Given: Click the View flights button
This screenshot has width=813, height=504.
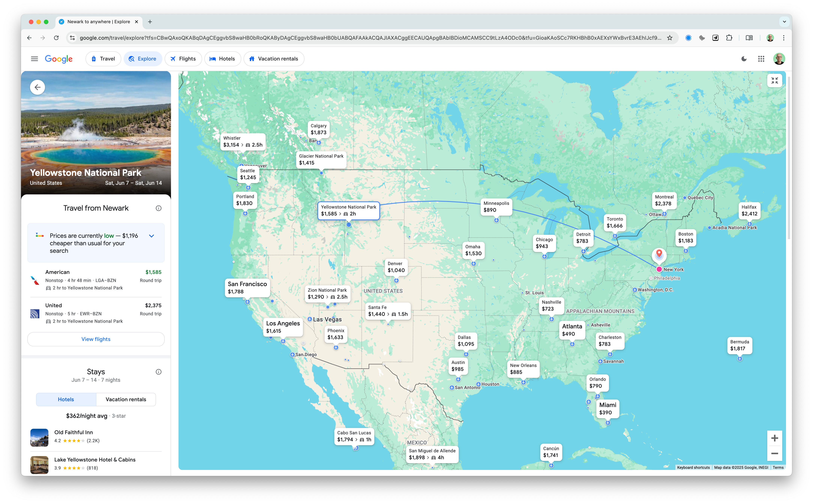Looking at the screenshot, I should tap(96, 339).
